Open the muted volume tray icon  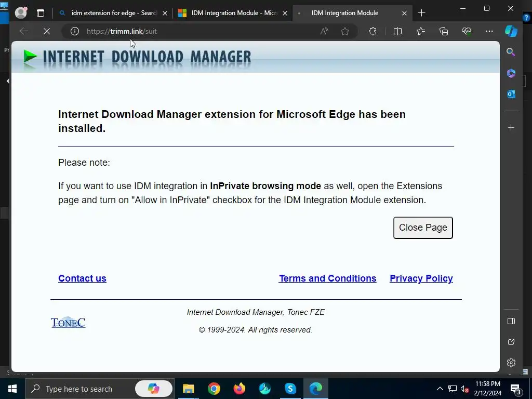[x=465, y=389]
